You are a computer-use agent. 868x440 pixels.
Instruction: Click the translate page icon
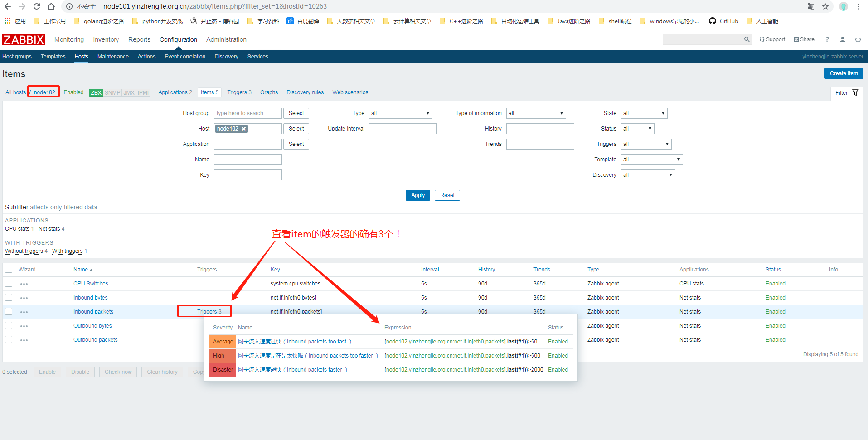tap(811, 6)
